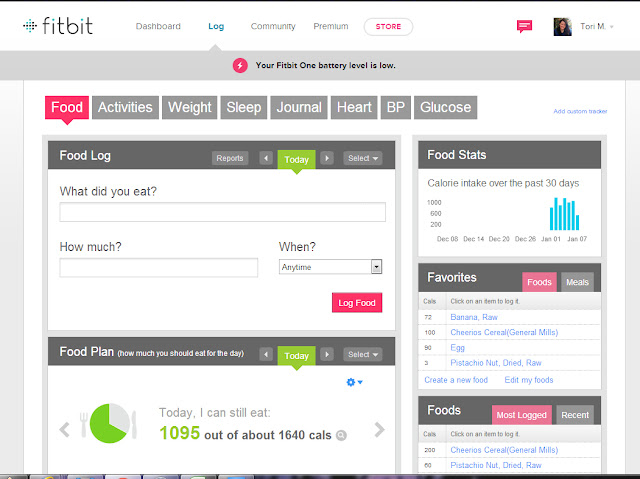This screenshot has height=479, width=640.
Task: Log Egg from Favorites
Action: (x=458, y=348)
